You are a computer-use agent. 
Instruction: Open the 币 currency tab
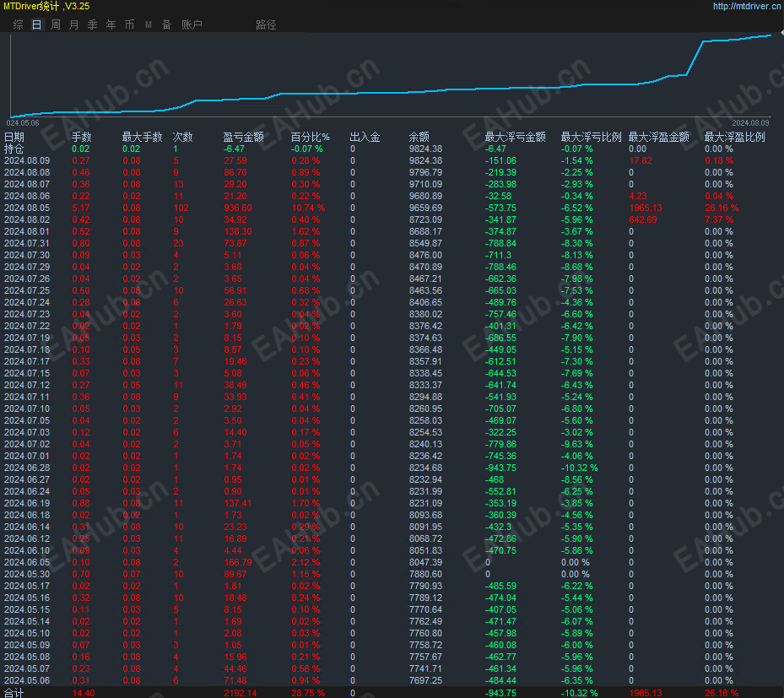[x=129, y=24]
